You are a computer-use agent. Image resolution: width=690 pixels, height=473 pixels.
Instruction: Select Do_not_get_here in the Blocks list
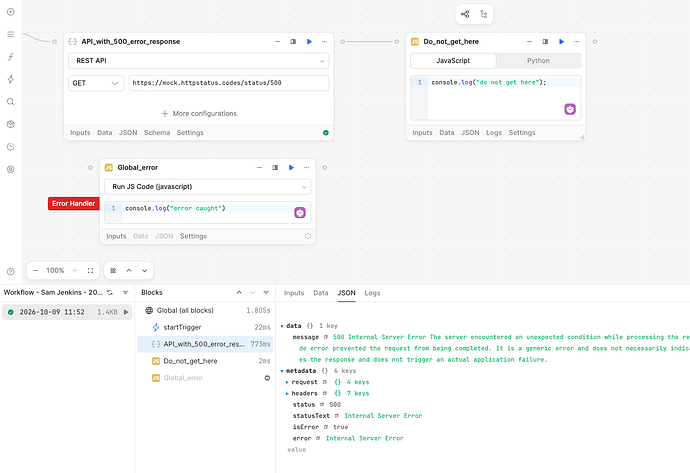click(205, 361)
